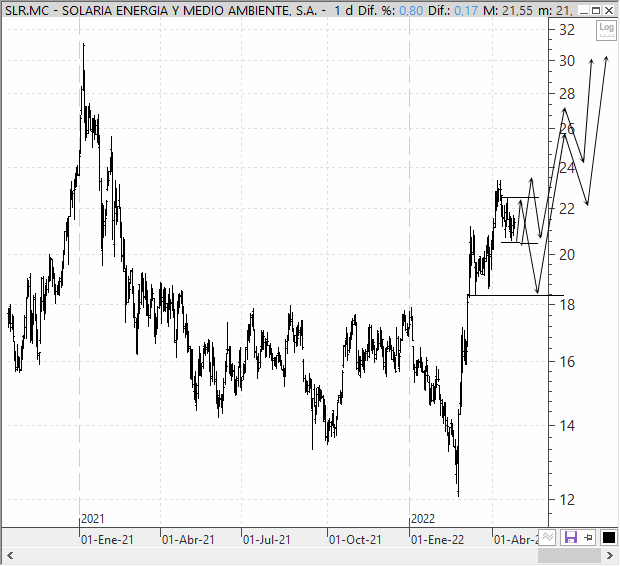Click the 30 price axis label

pos(567,61)
